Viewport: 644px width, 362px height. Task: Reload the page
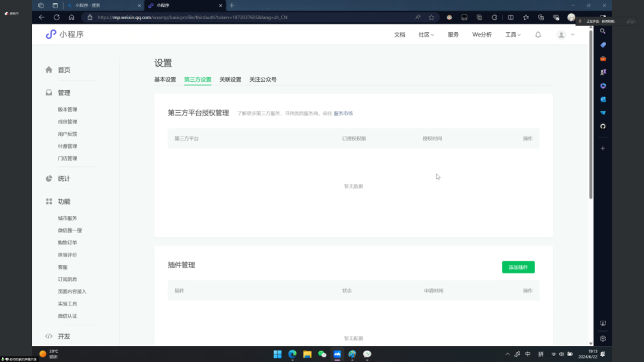[x=57, y=17]
